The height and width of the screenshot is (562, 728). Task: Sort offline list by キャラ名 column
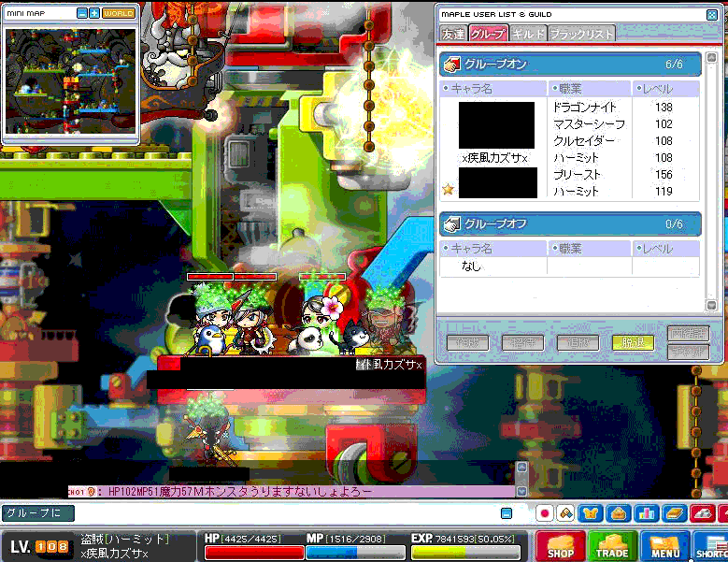point(493,249)
